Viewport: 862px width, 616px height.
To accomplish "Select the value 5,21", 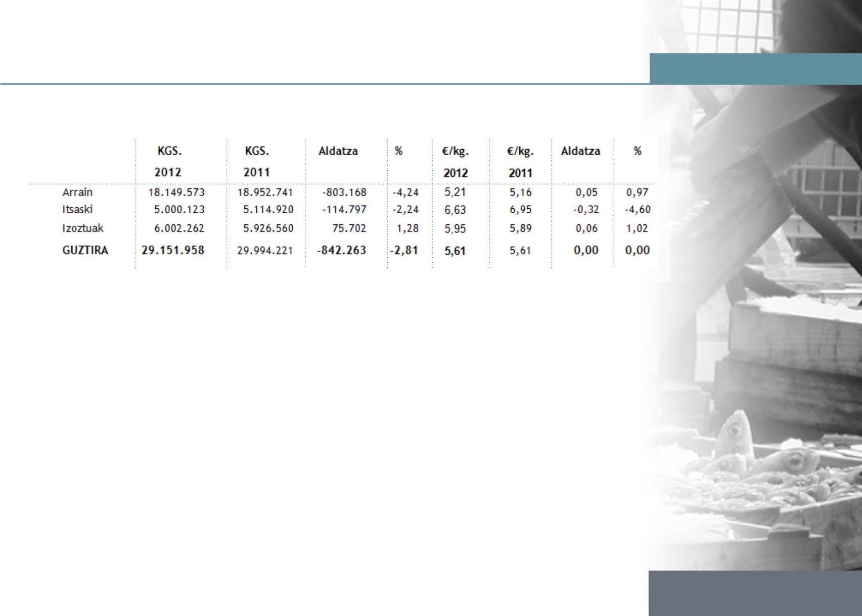I will (x=455, y=192).
